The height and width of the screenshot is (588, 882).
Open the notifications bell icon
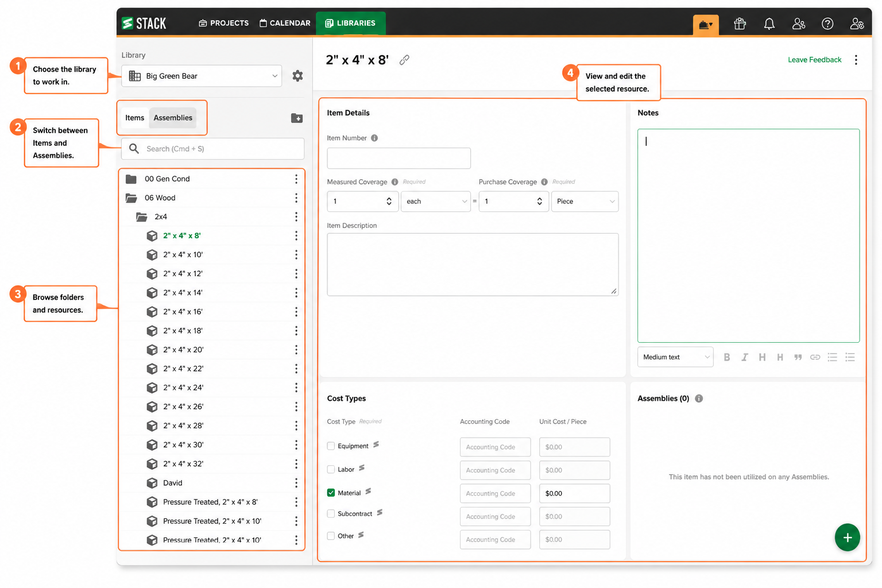769,24
